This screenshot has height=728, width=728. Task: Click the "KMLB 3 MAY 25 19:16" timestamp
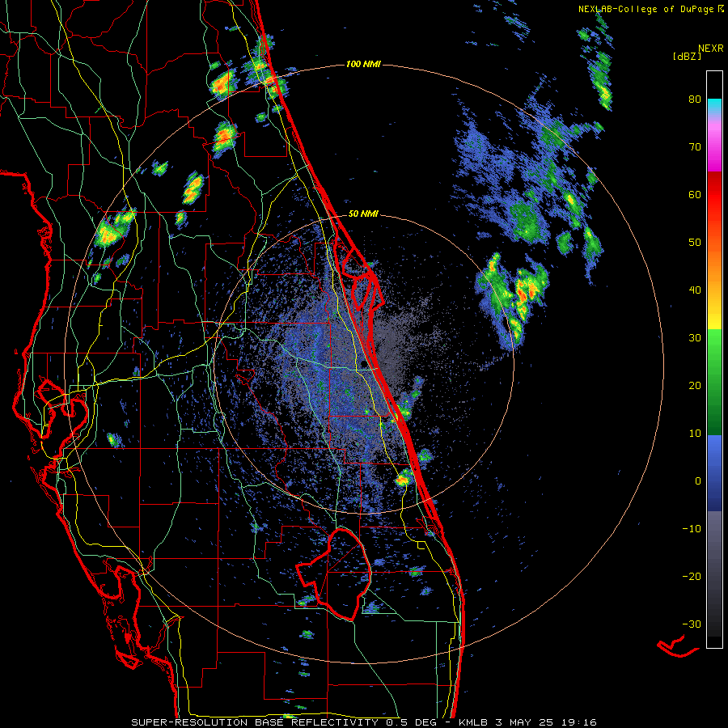527,722
